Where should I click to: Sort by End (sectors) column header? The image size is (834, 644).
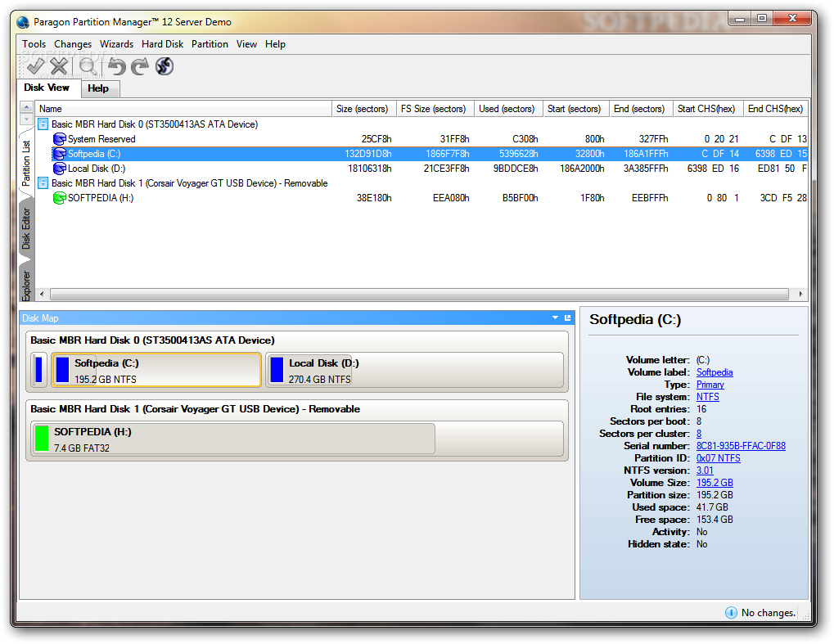(641, 109)
